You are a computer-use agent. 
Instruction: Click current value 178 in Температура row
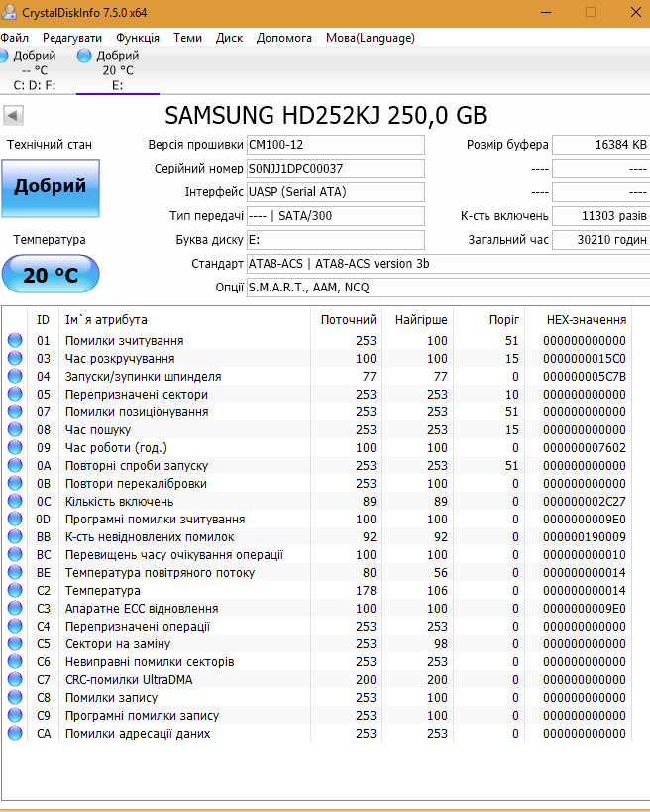(x=366, y=590)
